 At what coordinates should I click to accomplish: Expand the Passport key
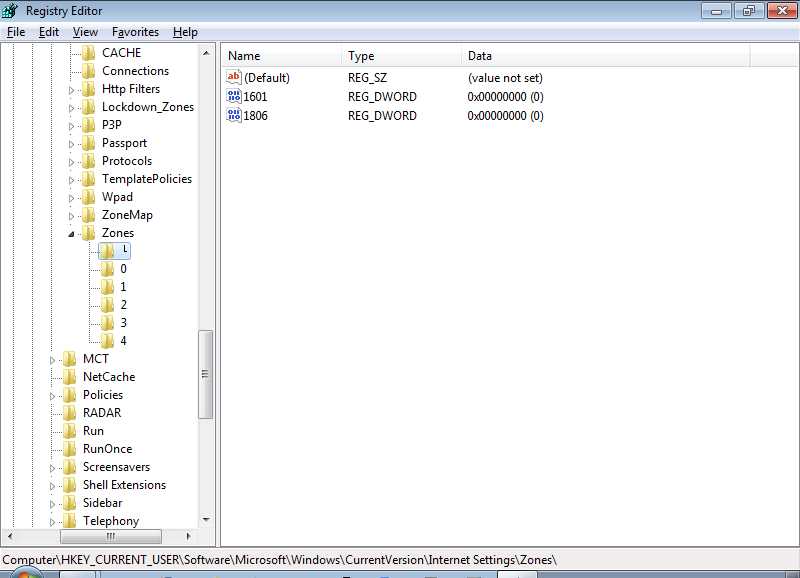pyautogui.click(x=71, y=144)
